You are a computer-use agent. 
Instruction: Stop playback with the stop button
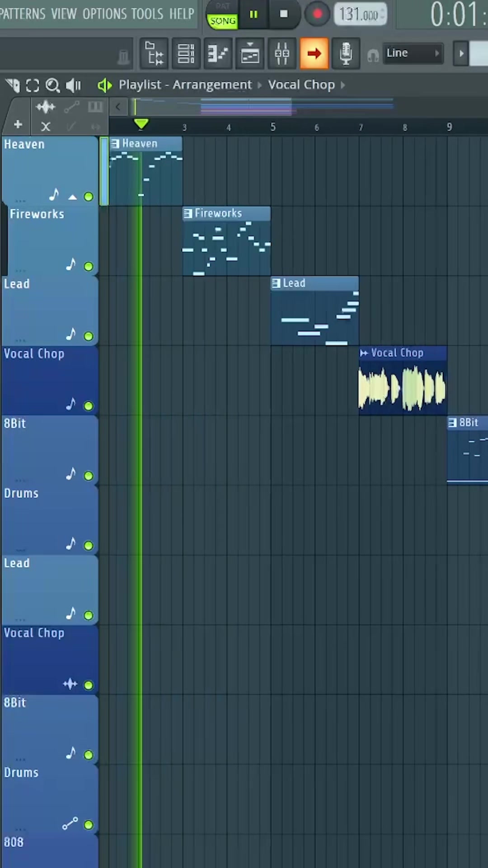284,14
